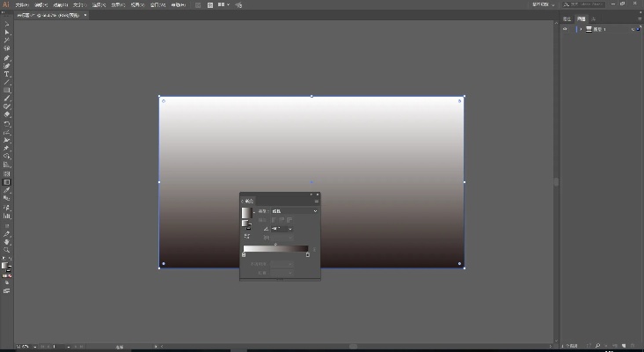
Task: Close the open document tab
Action: tap(85, 15)
